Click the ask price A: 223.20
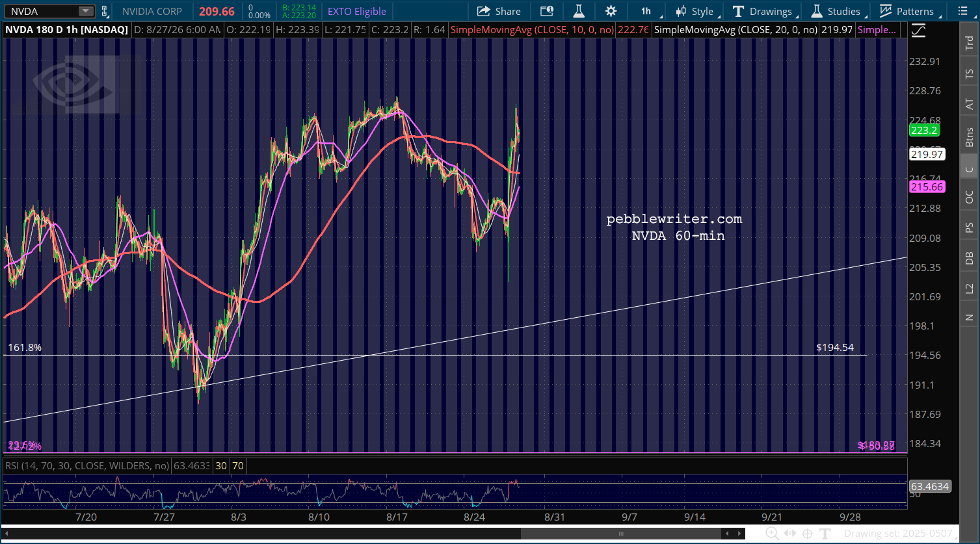 [298, 16]
